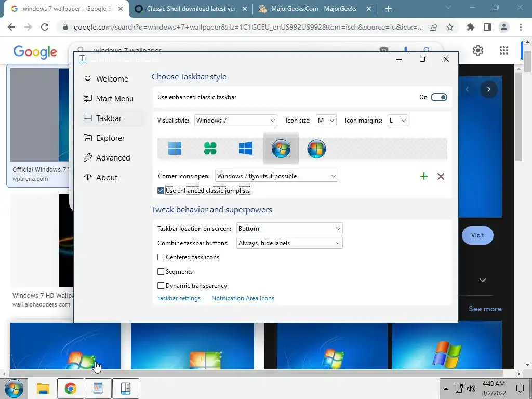The height and width of the screenshot is (399, 532).
Task: Toggle Chrome side panel icon
Action: 487,27
